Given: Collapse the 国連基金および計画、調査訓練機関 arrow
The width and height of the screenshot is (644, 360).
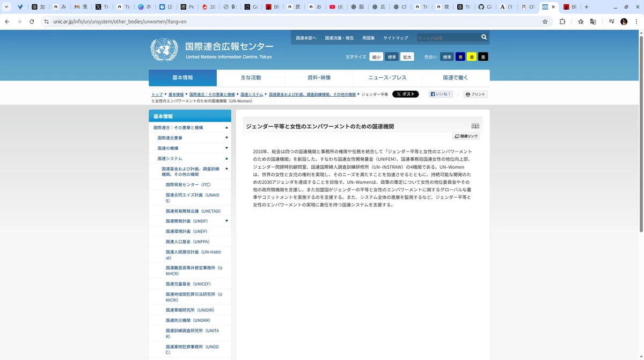Looking at the screenshot, I should pyautogui.click(x=226, y=169).
